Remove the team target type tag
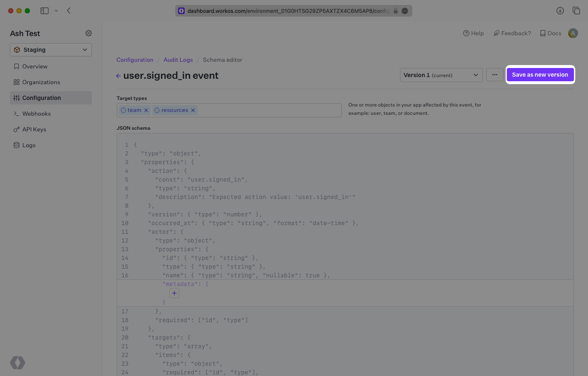Image resolution: width=588 pixels, height=376 pixels. coord(146,110)
